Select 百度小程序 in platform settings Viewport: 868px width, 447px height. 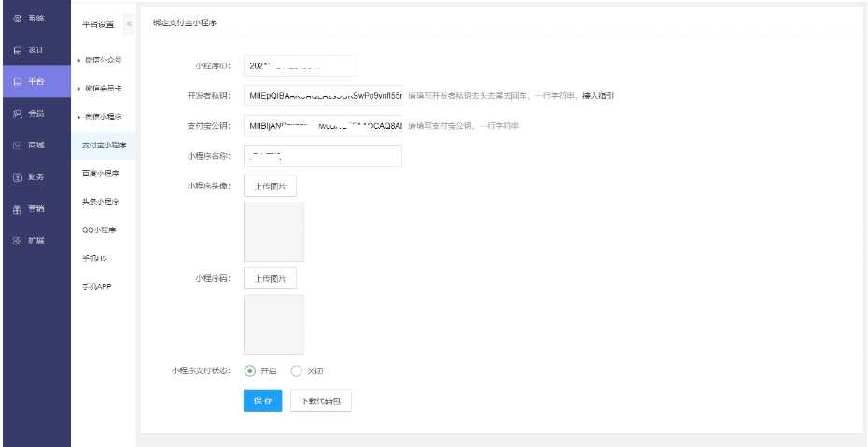[100, 174]
